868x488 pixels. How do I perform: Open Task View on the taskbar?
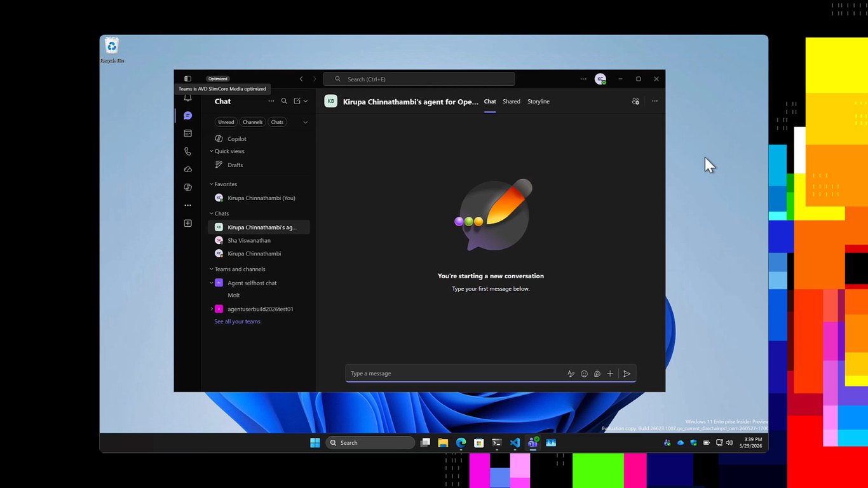click(425, 443)
